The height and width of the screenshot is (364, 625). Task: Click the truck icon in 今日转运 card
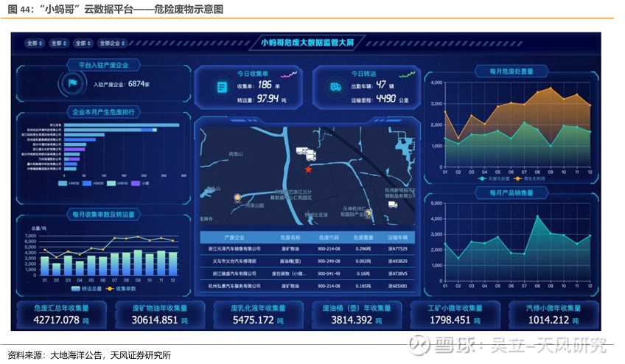(x=335, y=86)
